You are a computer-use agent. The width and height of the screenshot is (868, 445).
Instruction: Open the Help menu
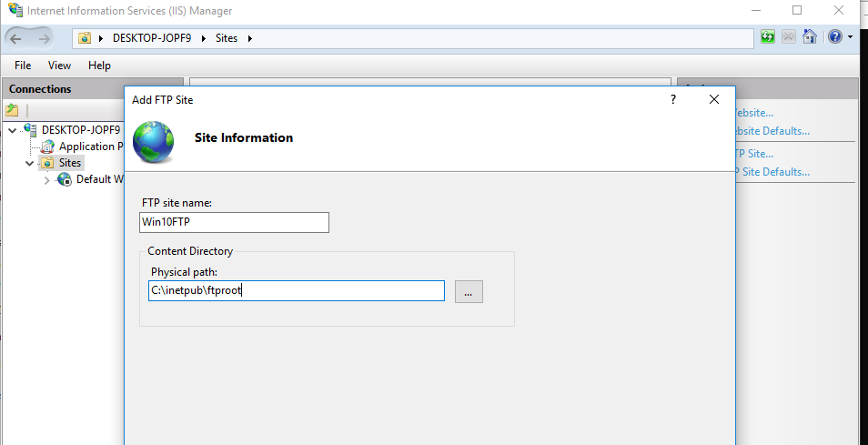coord(99,66)
